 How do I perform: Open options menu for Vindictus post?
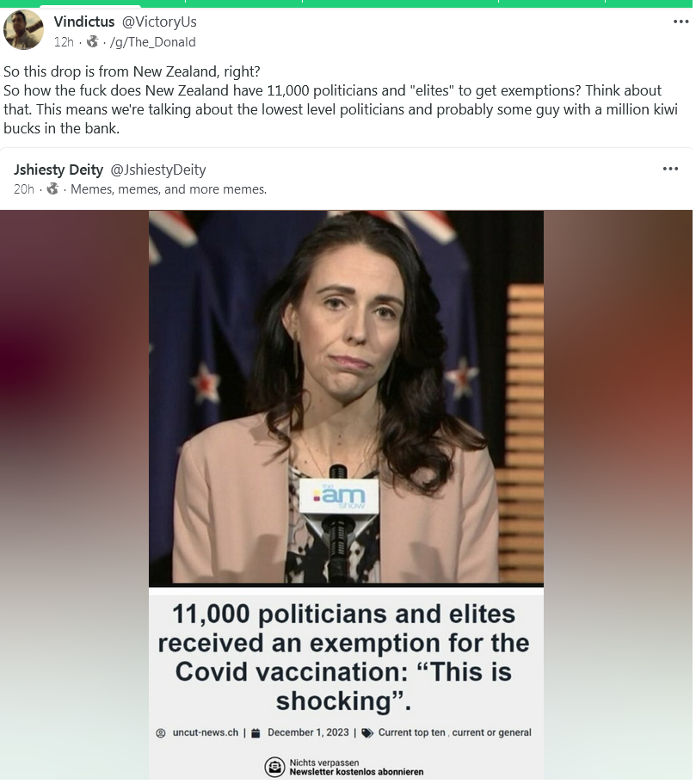(681, 22)
